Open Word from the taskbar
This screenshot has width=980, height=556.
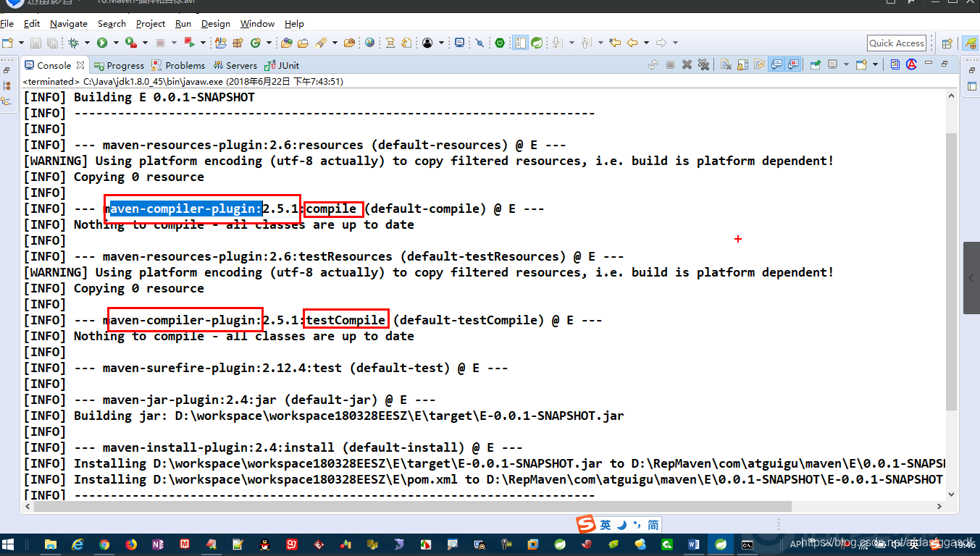pyautogui.click(x=693, y=544)
